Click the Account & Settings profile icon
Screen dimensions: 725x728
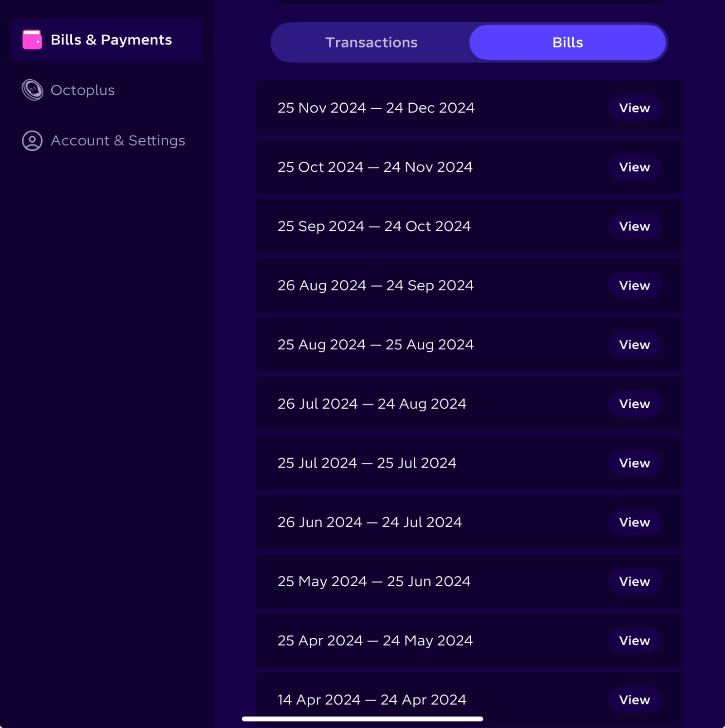(x=32, y=141)
